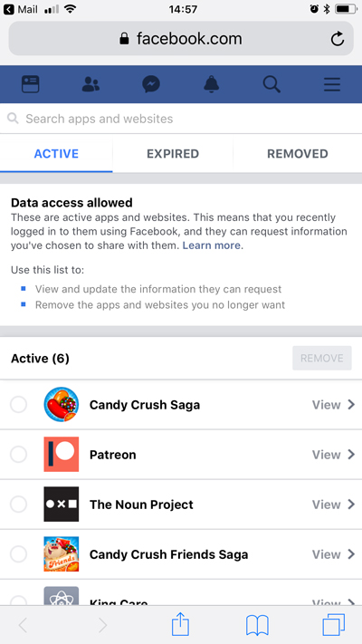
Task: Expand View chevron for Patreon
Action: pos(333,455)
